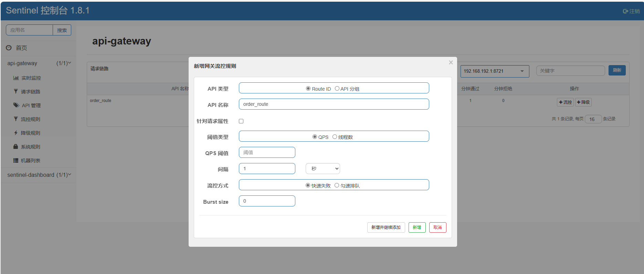Viewport: 644px width, 274px height.
Task: Click the bolt icon for 降级规则
Action: [x=16, y=133]
